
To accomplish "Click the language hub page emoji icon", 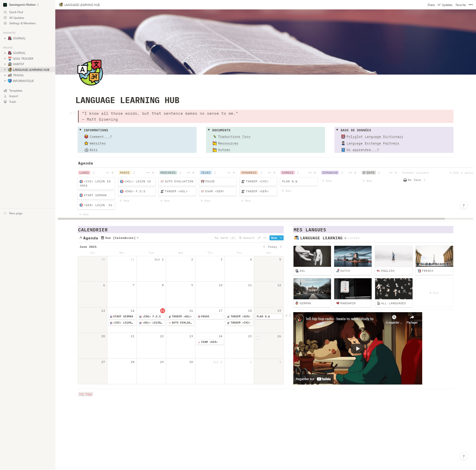I will click(90, 73).
